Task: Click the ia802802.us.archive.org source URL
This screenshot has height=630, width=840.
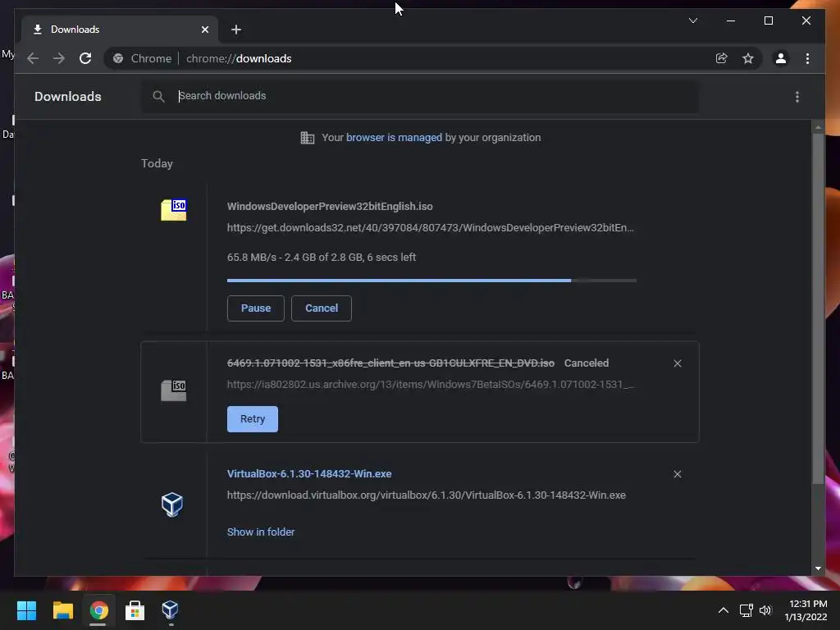Action: click(x=431, y=384)
